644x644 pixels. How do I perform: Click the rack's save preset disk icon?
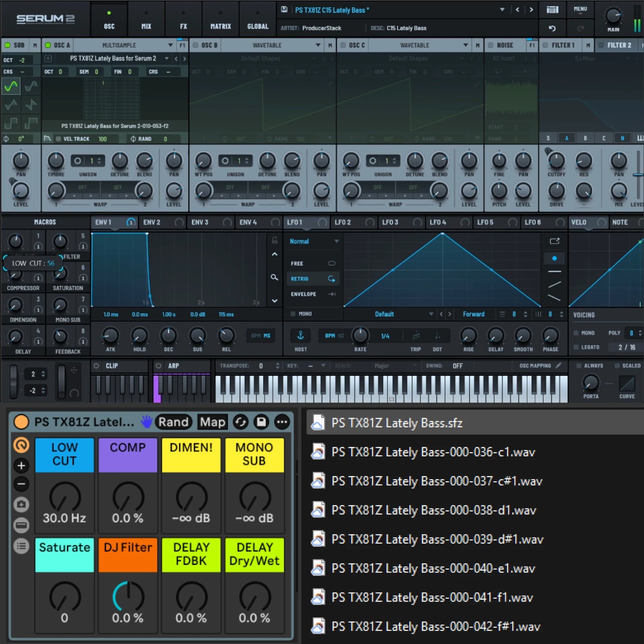pyautogui.click(x=261, y=422)
